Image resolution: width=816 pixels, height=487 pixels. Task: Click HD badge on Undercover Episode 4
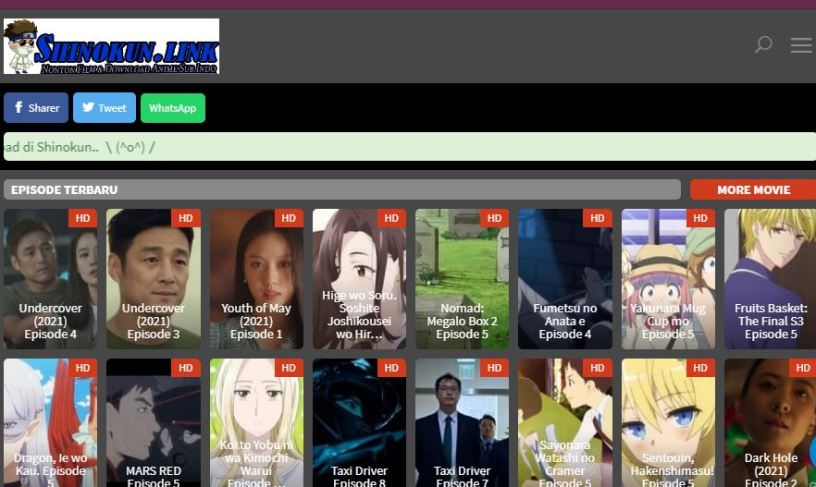pyautogui.click(x=83, y=218)
